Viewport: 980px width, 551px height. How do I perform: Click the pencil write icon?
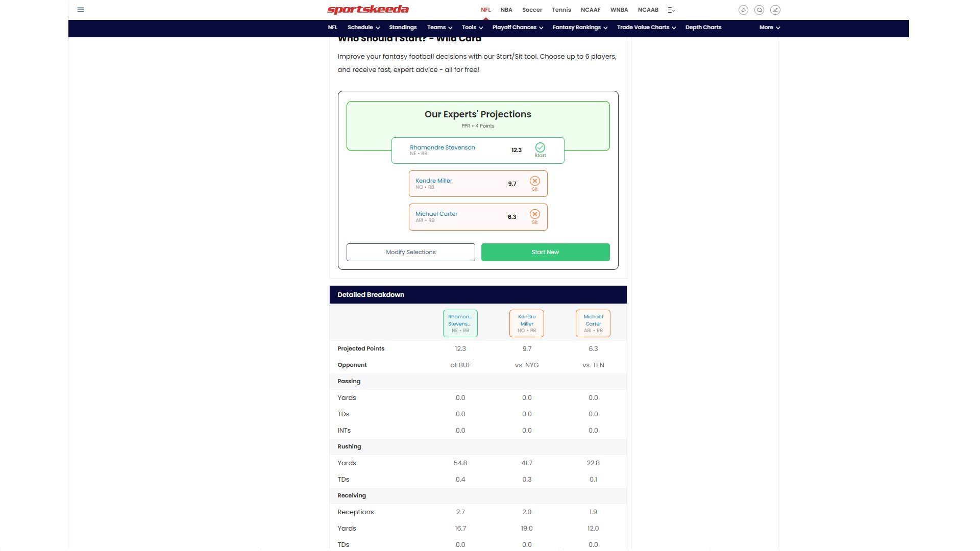coord(775,10)
